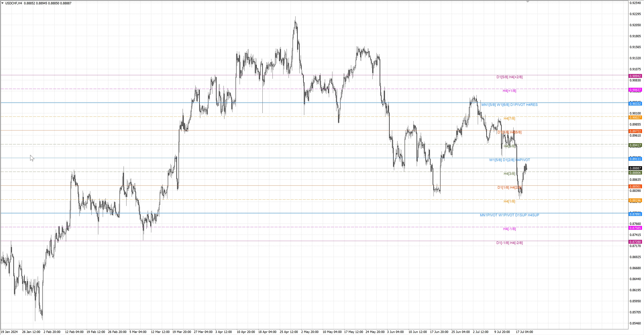Click the orange 0.90027 price tag
This screenshot has height=335, width=644.
tap(635, 118)
